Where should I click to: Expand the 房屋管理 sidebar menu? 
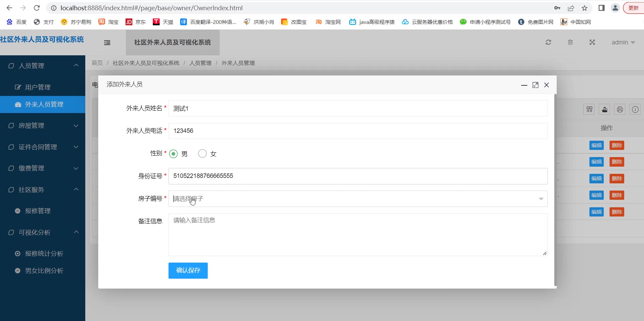click(43, 126)
